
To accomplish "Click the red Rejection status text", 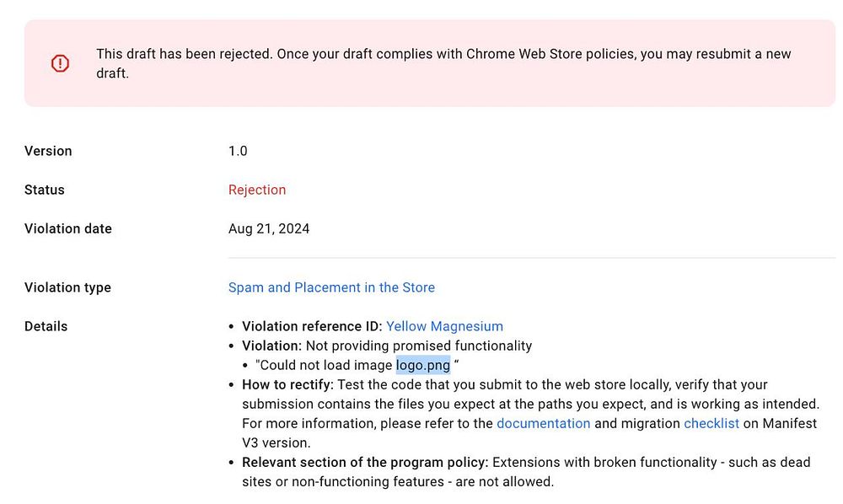I will click(x=257, y=190).
